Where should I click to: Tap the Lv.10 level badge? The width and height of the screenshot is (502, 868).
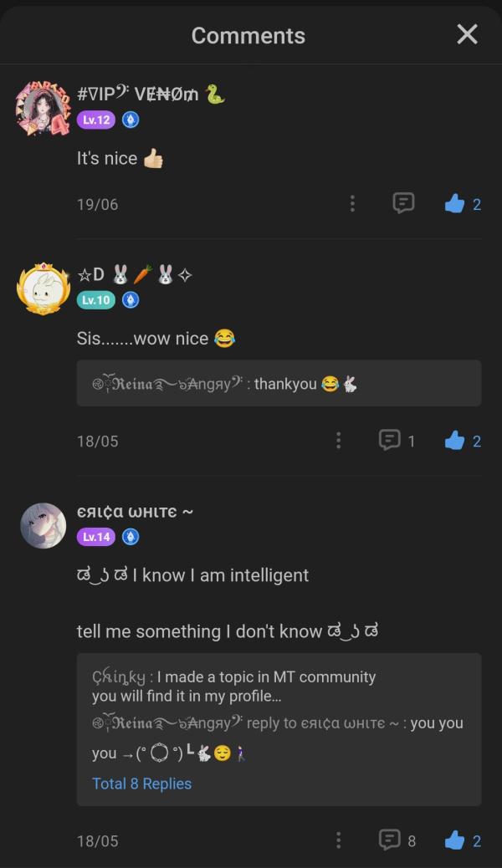pyautogui.click(x=95, y=299)
